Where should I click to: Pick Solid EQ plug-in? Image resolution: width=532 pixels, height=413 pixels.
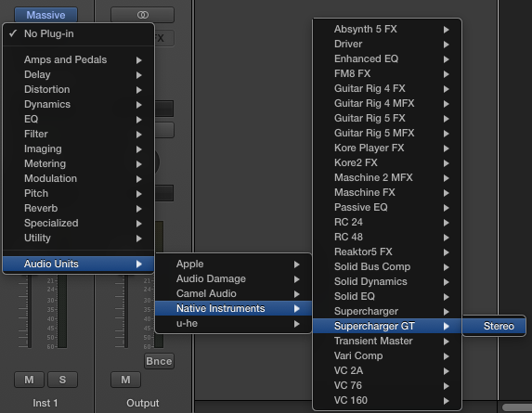387,297
